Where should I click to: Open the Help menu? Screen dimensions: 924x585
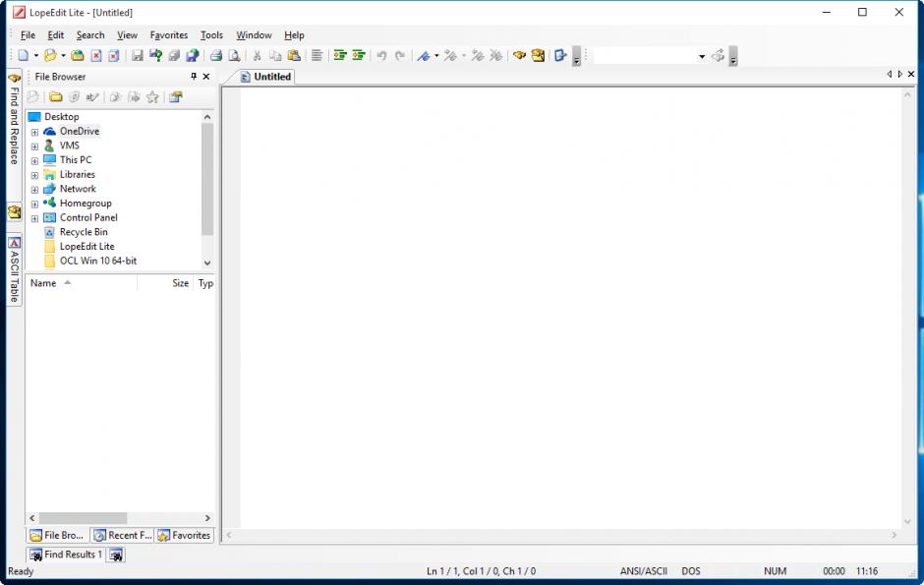(294, 35)
